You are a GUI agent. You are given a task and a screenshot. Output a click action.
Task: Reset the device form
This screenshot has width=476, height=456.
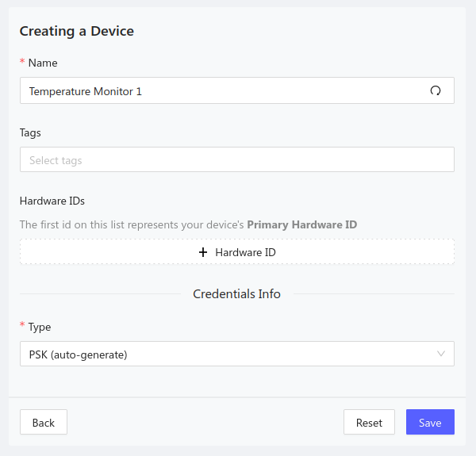(x=369, y=422)
